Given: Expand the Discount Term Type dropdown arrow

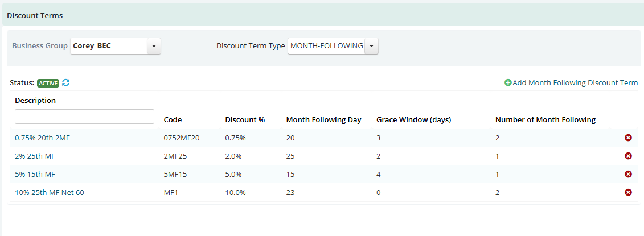Looking at the screenshot, I should pyautogui.click(x=371, y=47).
